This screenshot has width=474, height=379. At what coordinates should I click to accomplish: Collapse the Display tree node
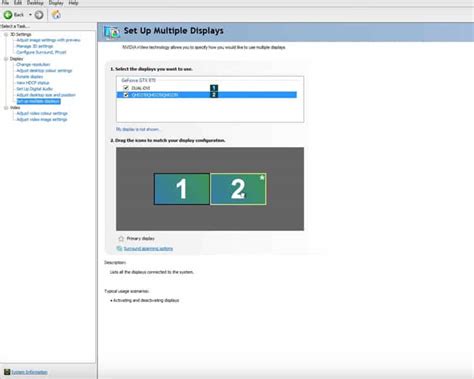point(6,59)
